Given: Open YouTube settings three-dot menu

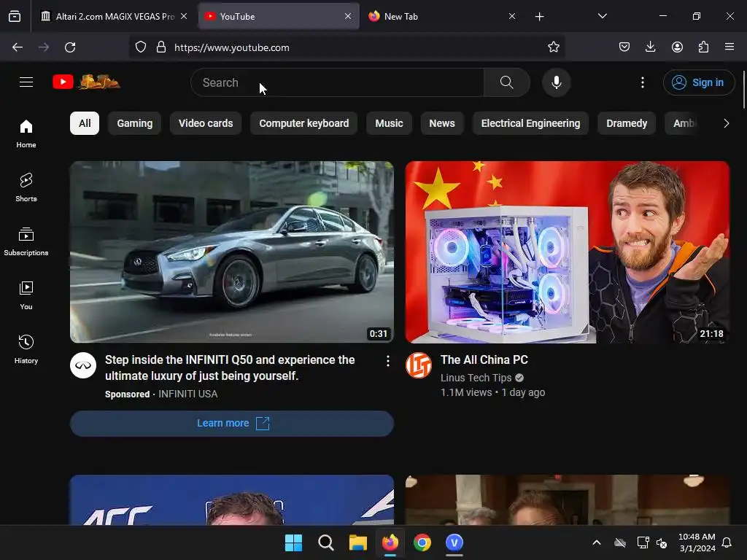Looking at the screenshot, I should coord(642,82).
